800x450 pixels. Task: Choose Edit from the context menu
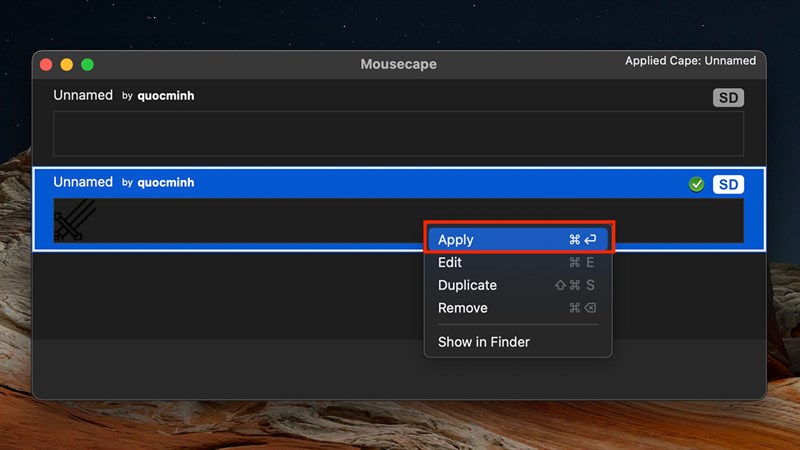pyautogui.click(x=518, y=262)
